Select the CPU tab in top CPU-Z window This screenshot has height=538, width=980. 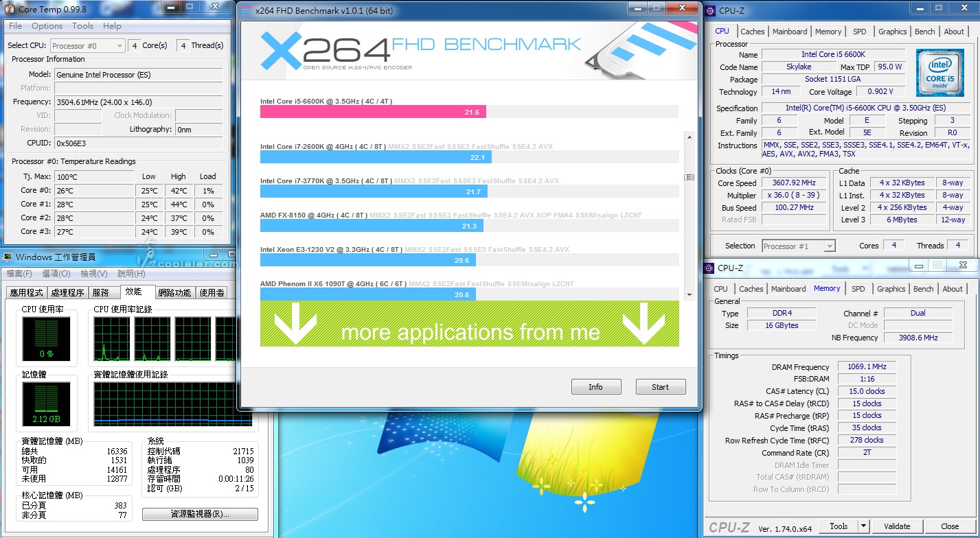tap(722, 31)
